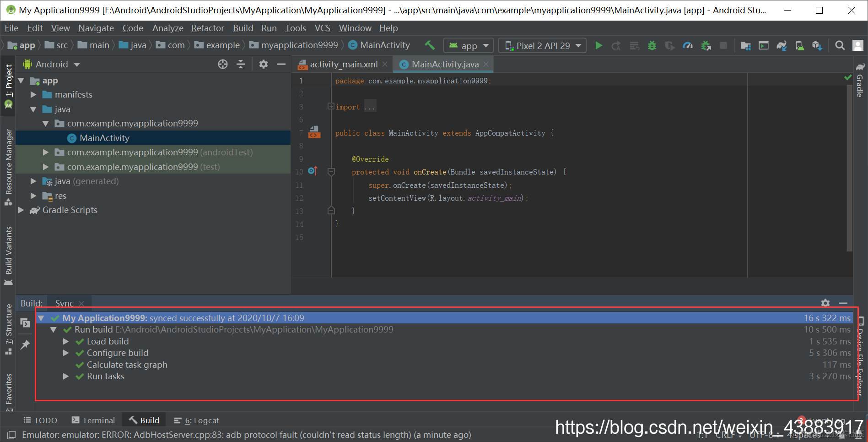Screen dimensions: 868x442
Task: Select the com.example.myapplication9999 (androidTest) package
Action: (153, 153)
